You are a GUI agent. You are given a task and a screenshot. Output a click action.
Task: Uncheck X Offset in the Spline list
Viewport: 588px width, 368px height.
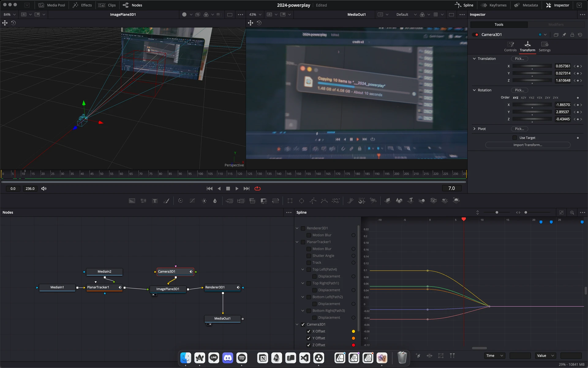(309, 331)
